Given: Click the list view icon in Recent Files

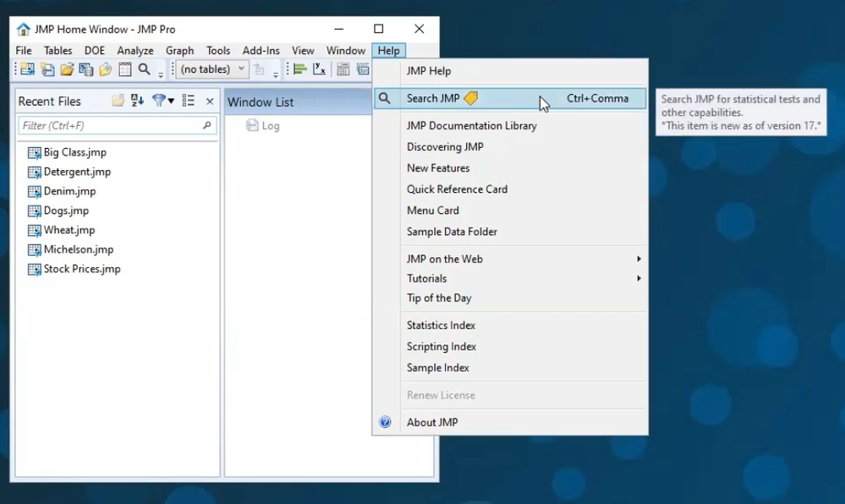Looking at the screenshot, I should tap(188, 101).
